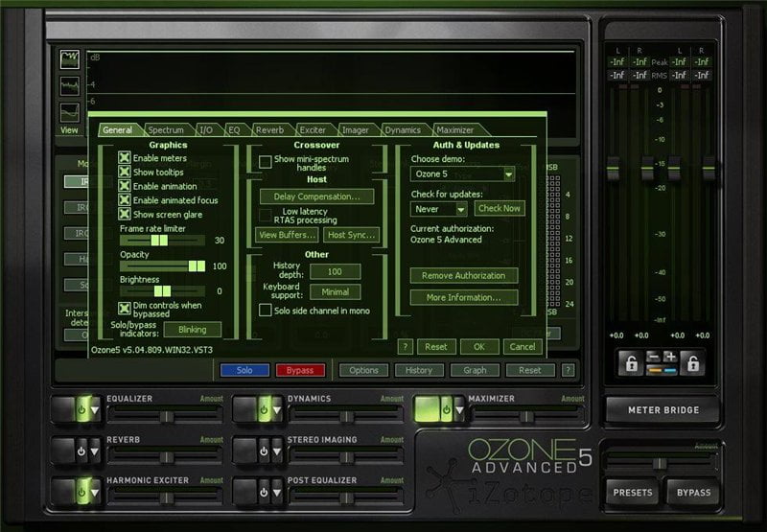767x532 pixels.
Task: Click the View Buffers button
Action: [287, 235]
